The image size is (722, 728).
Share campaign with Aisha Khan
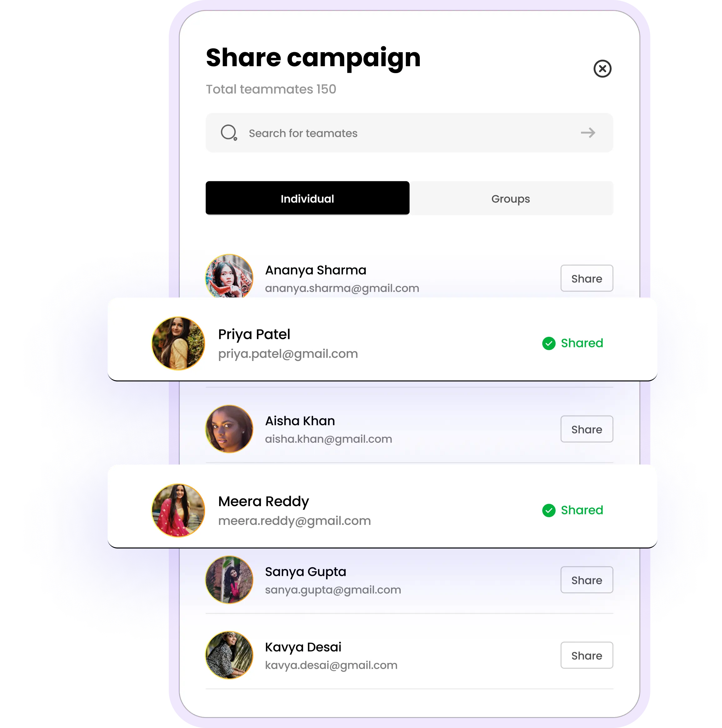click(x=587, y=429)
